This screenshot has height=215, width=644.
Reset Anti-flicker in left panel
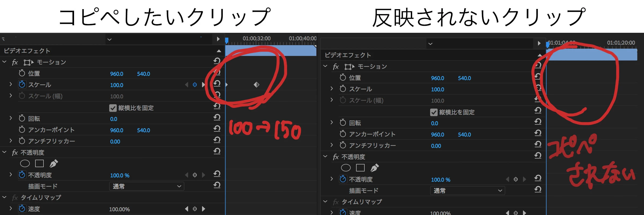click(217, 140)
